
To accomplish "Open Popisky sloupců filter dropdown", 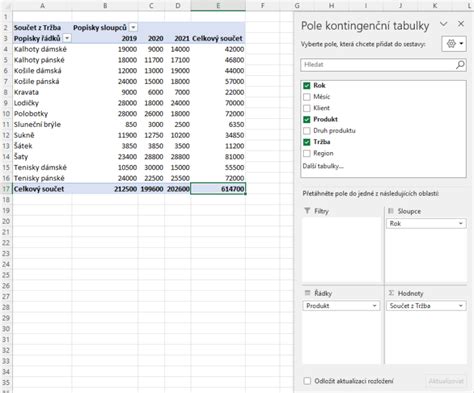I will pyautogui.click(x=133, y=28).
